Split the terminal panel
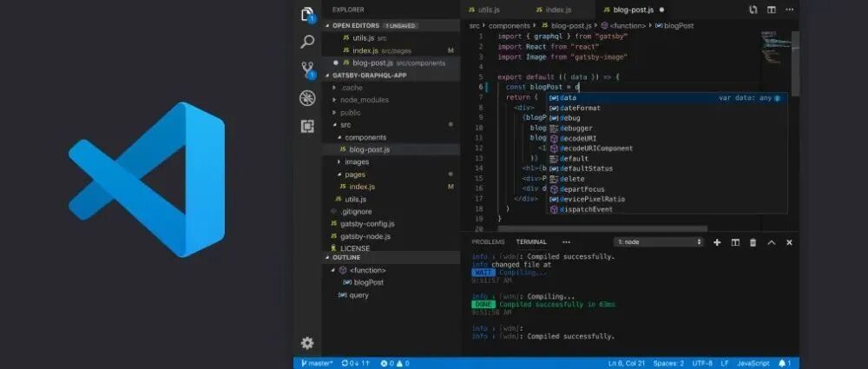This screenshot has width=868, height=369. tap(735, 242)
